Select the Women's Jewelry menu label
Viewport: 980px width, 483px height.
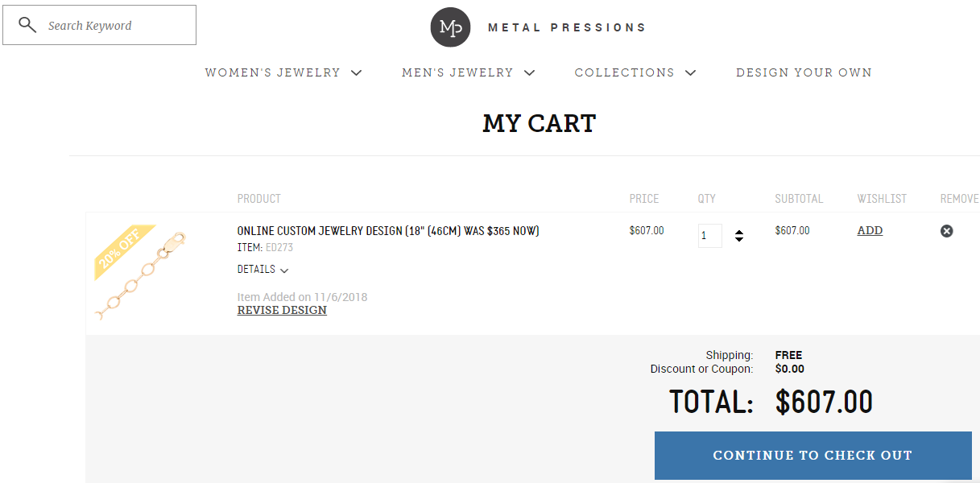click(272, 72)
